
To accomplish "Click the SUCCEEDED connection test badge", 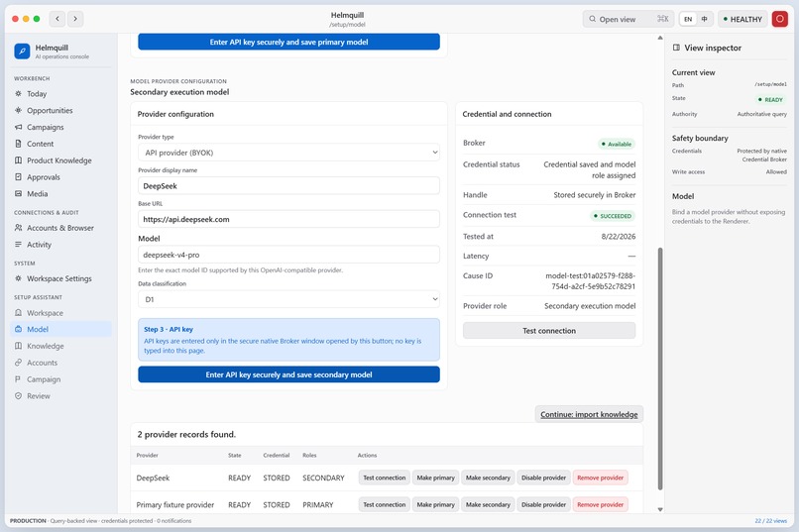I will pos(612,216).
